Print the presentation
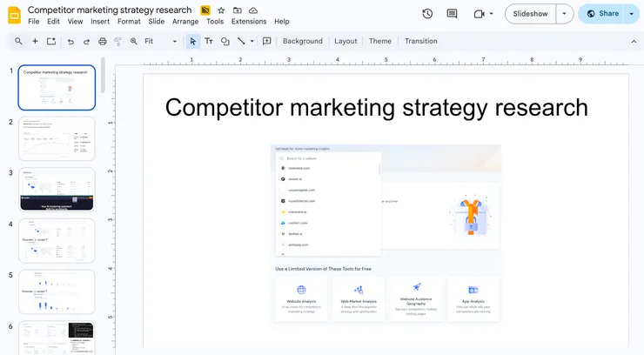 (x=103, y=41)
